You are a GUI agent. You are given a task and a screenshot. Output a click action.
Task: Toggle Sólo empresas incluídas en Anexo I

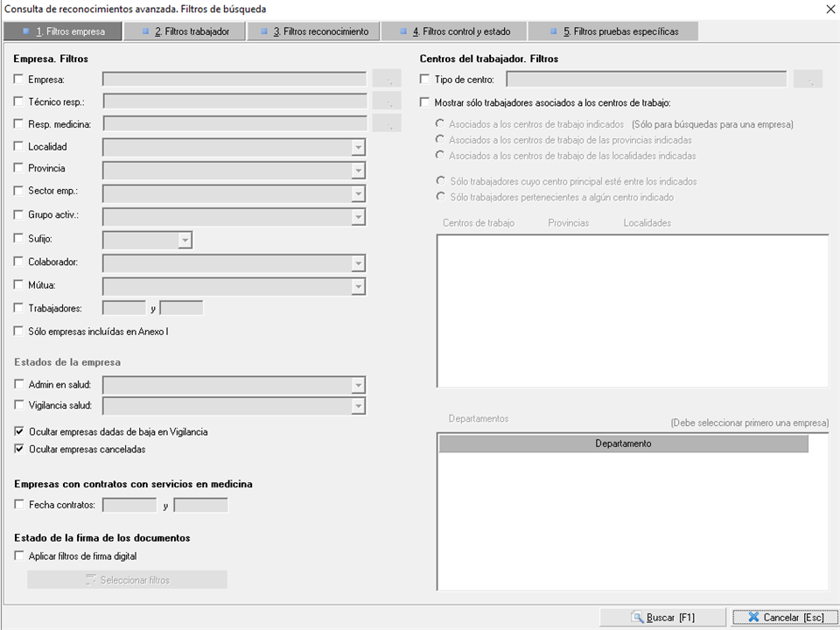tap(20, 332)
